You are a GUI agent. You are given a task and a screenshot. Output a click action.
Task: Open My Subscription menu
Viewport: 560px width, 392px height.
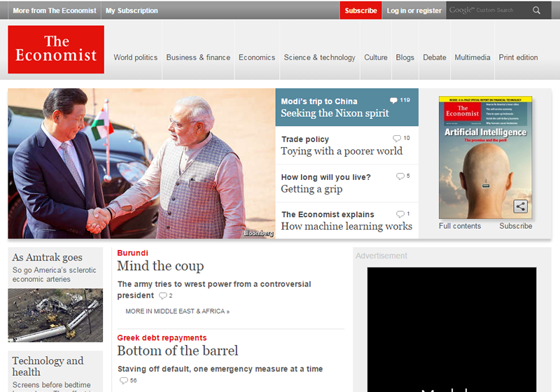coord(132,10)
